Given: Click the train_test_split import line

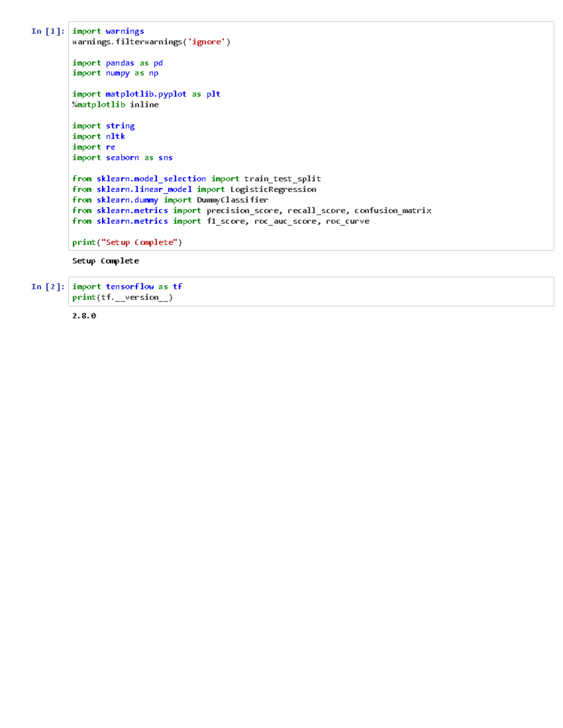Looking at the screenshot, I should (x=197, y=179).
